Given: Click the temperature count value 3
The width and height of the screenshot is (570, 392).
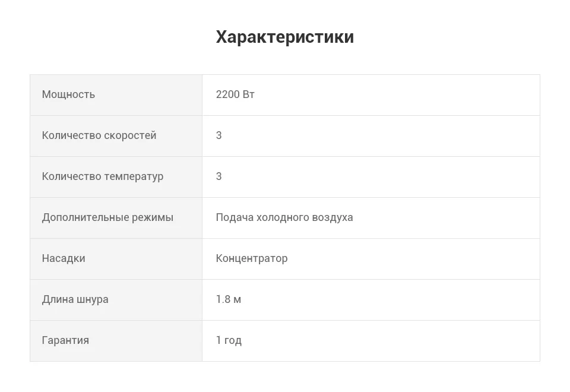Looking at the screenshot, I should point(219,176).
